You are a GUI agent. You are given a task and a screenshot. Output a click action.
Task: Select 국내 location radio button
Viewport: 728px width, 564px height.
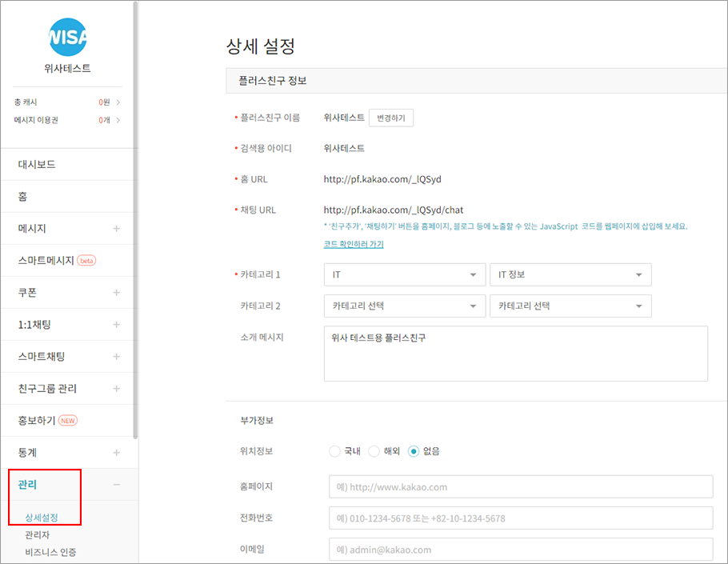[334, 451]
